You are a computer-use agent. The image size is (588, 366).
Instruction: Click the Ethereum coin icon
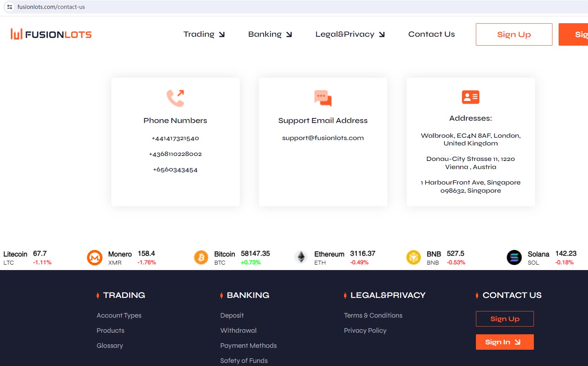pos(301,258)
